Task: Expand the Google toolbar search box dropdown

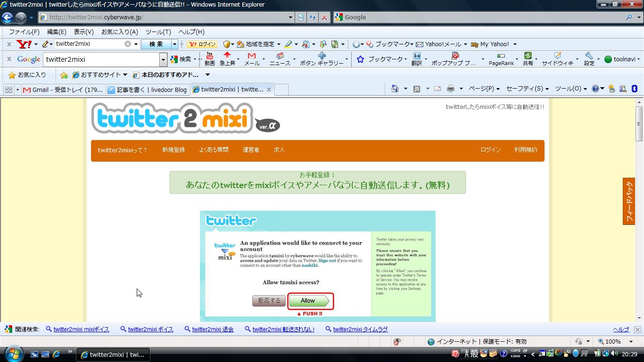Action: coord(164,59)
